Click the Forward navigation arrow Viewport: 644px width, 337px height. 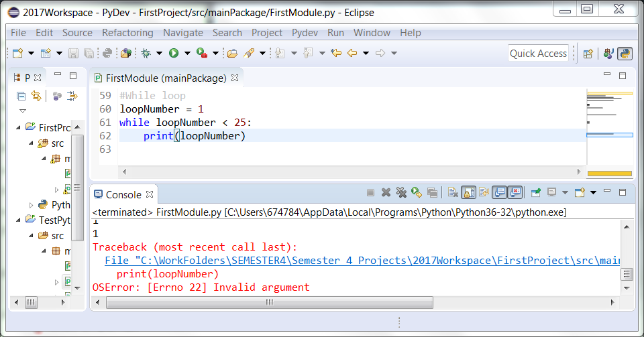[x=380, y=53]
